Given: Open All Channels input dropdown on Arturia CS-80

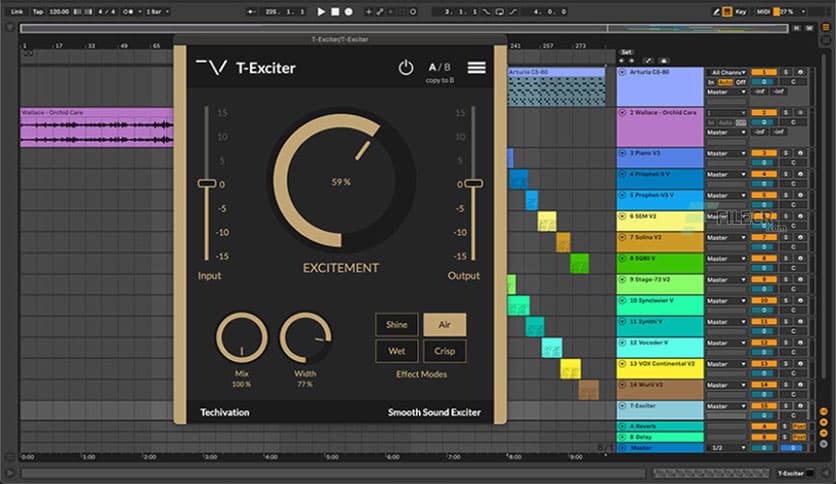Looking at the screenshot, I should [x=727, y=72].
